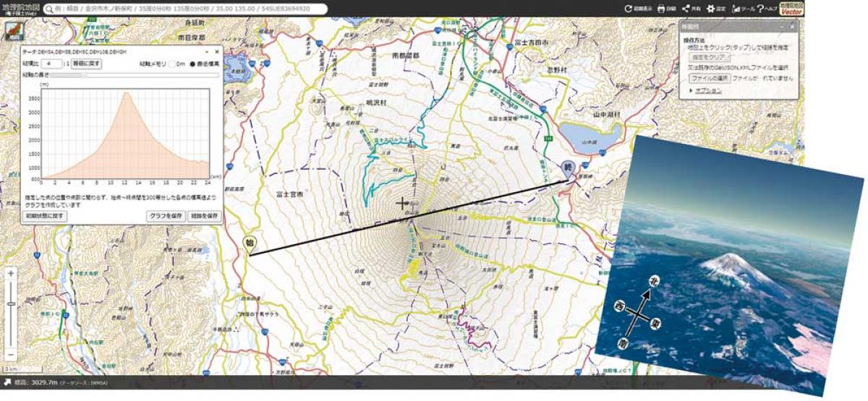Click the 終 end point marker
Image resolution: width=868 pixels, height=401 pixels.
pyautogui.click(x=568, y=168)
